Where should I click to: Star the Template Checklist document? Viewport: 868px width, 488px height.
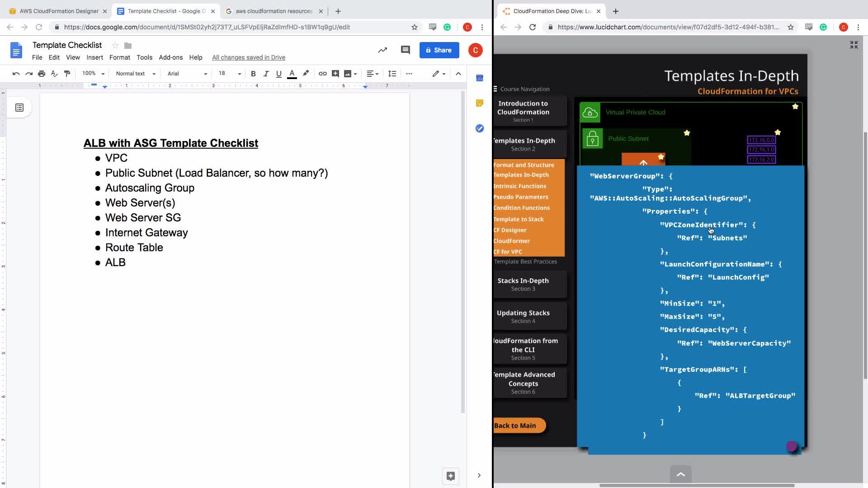pyautogui.click(x=115, y=45)
